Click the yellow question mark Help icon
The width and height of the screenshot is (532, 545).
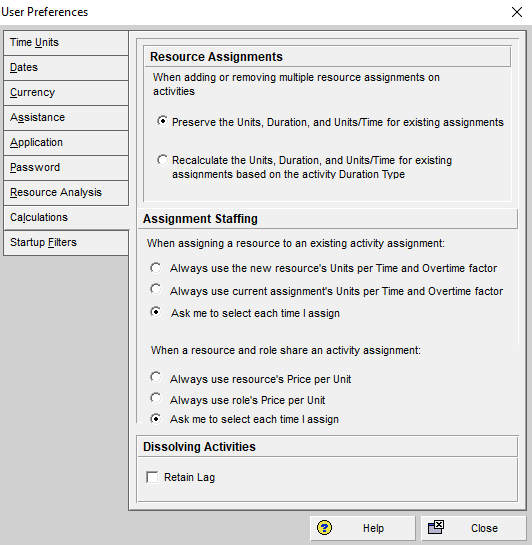click(x=324, y=528)
